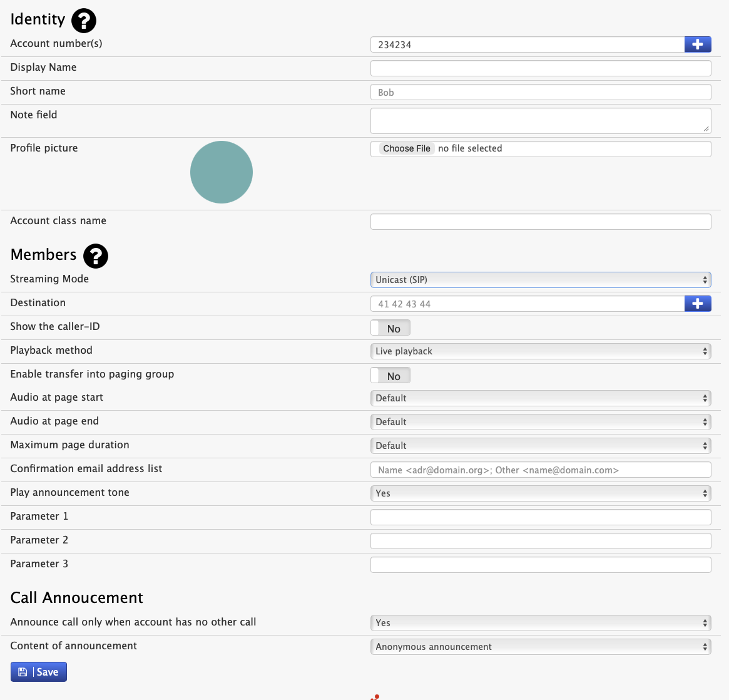Open the Streaming Mode dropdown
This screenshot has width=729, height=700.
tap(541, 280)
